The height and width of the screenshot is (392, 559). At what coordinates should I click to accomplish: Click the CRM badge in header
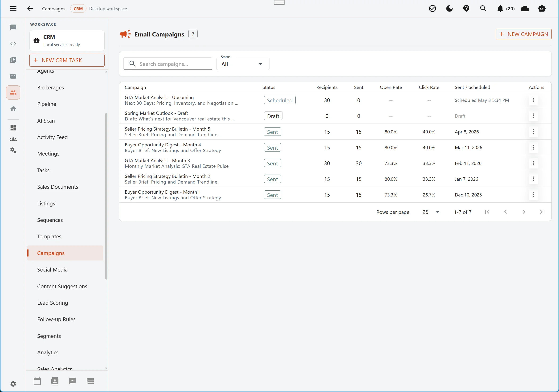78,8
